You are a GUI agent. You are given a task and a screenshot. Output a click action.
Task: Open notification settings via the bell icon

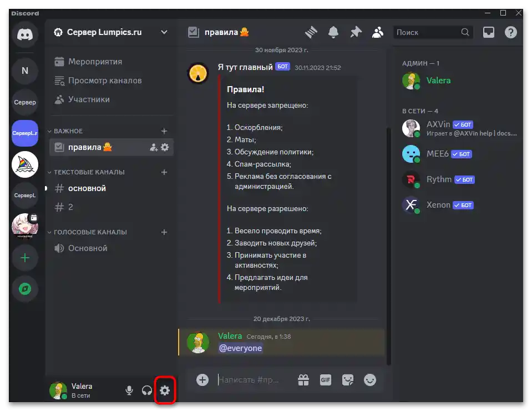(333, 32)
